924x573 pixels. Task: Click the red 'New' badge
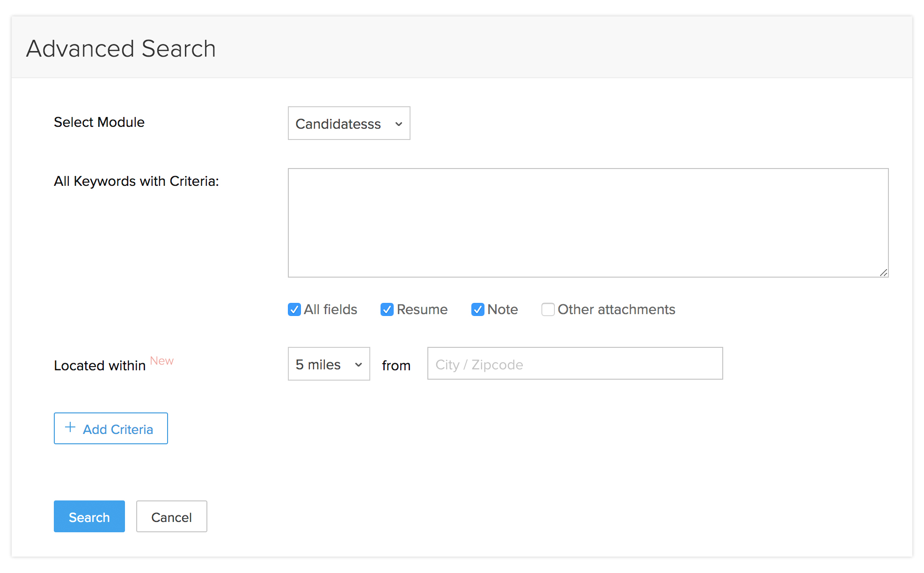point(161,361)
